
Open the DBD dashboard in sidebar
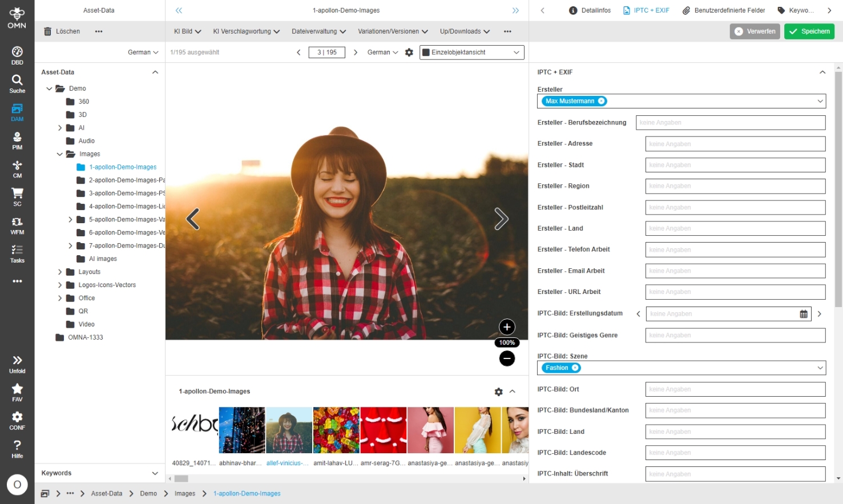[17, 55]
